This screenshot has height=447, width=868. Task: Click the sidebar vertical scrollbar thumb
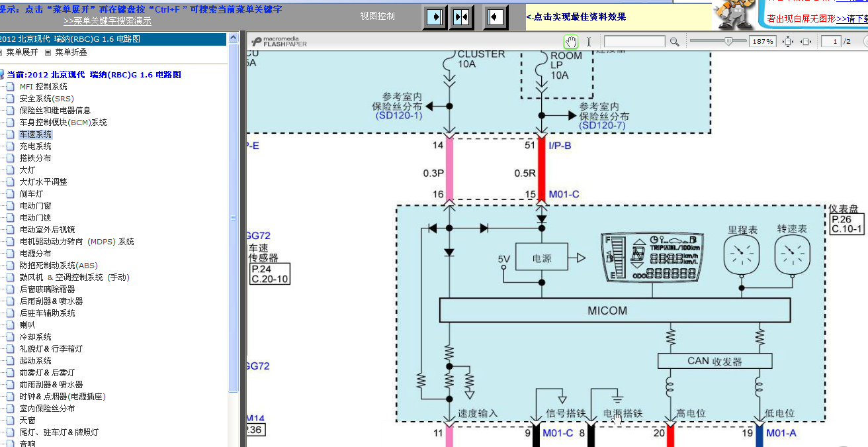click(x=233, y=219)
